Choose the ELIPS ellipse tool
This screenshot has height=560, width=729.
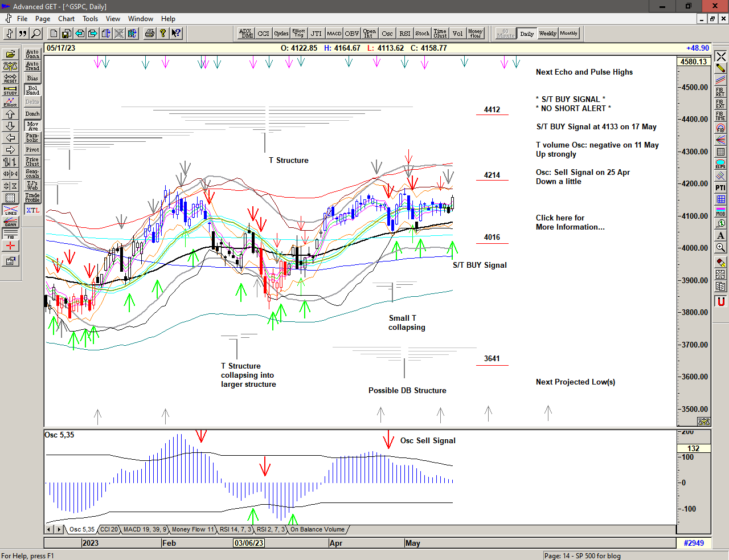click(720, 164)
